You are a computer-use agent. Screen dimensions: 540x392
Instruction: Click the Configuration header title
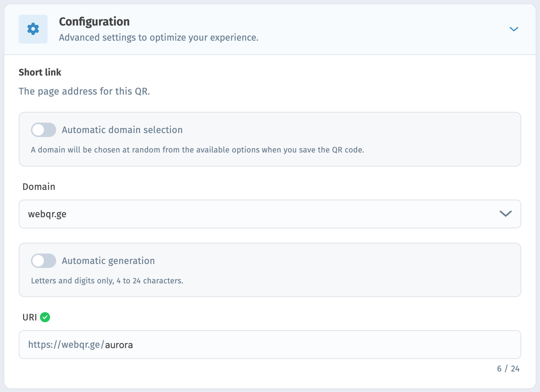[x=94, y=22]
